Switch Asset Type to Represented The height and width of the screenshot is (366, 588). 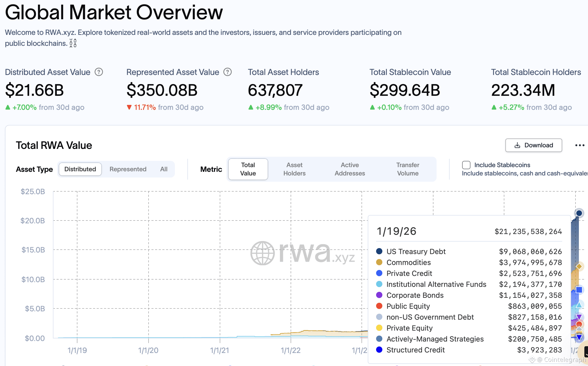[128, 169]
